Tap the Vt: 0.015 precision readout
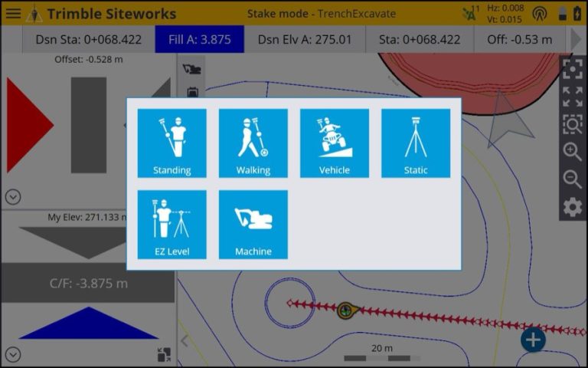 click(x=505, y=19)
